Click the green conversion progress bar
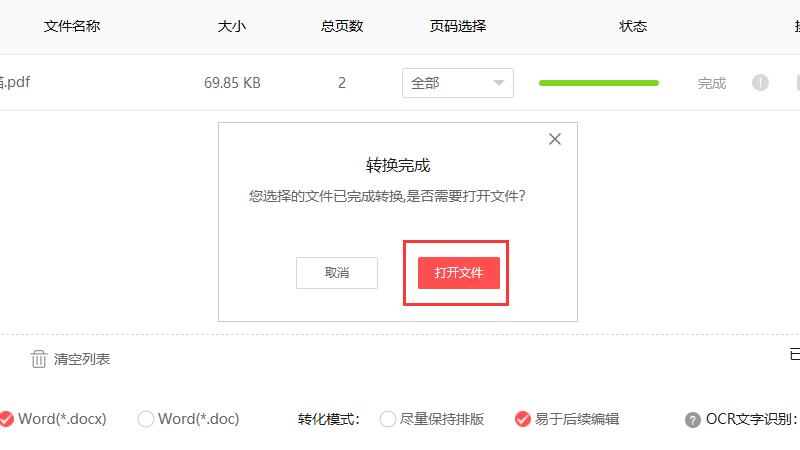The width and height of the screenshot is (800, 450). pyautogui.click(x=599, y=83)
